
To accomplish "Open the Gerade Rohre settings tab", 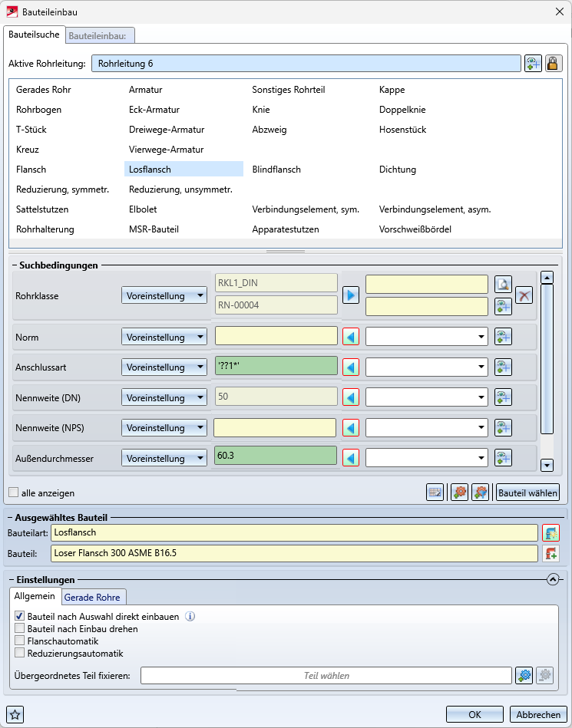I will coord(92,598).
